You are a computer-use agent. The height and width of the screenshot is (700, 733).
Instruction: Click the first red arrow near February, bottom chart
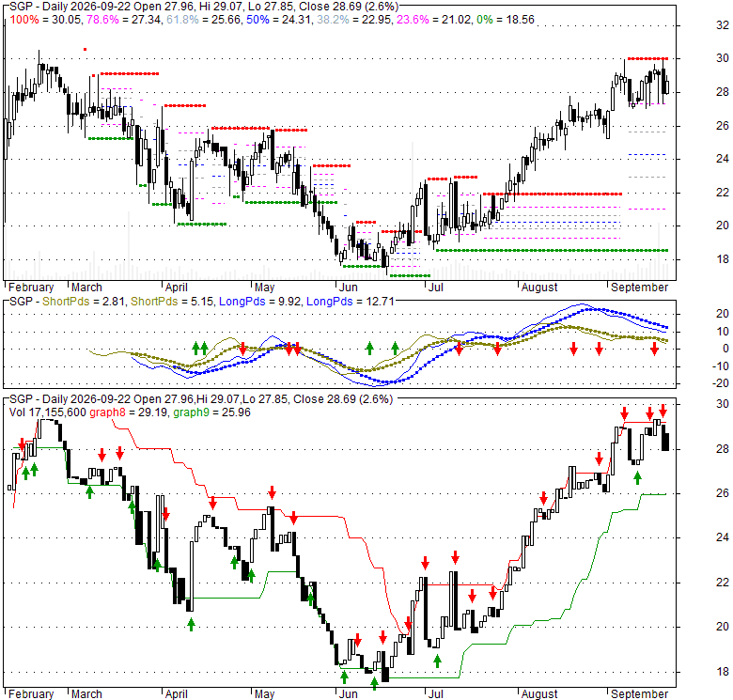(x=22, y=443)
